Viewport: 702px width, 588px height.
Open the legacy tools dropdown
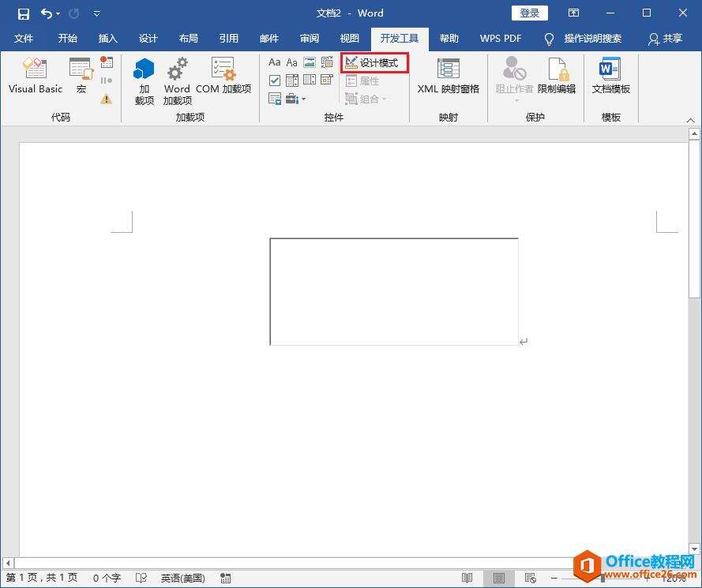tap(295, 99)
